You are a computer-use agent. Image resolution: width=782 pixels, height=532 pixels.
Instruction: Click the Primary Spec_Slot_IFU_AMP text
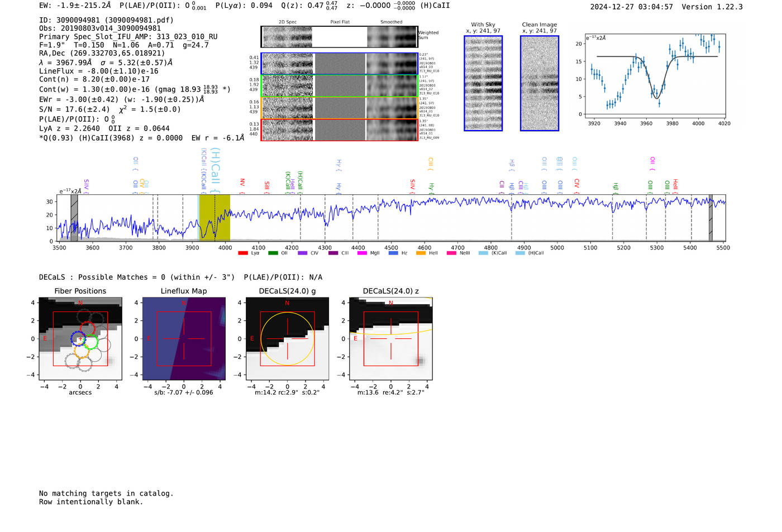click(128, 37)
